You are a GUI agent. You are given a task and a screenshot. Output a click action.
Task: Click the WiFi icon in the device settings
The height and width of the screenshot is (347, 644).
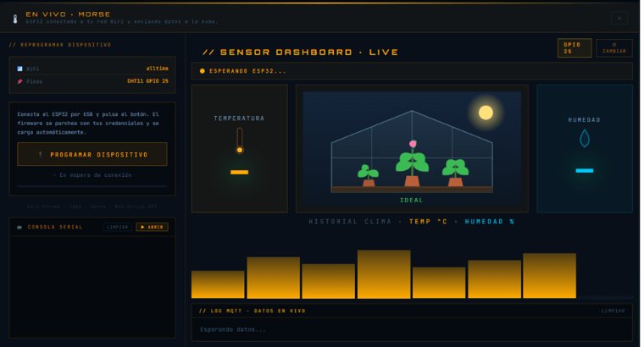point(19,69)
